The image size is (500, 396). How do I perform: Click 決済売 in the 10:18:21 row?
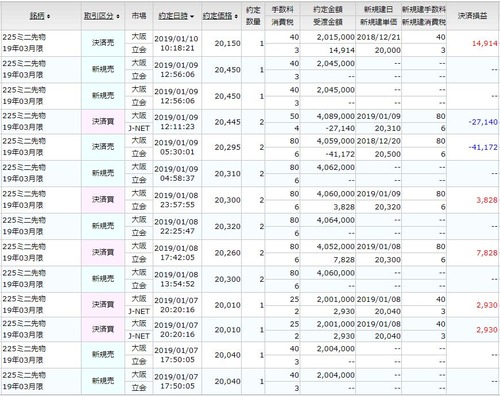point(103,43)
